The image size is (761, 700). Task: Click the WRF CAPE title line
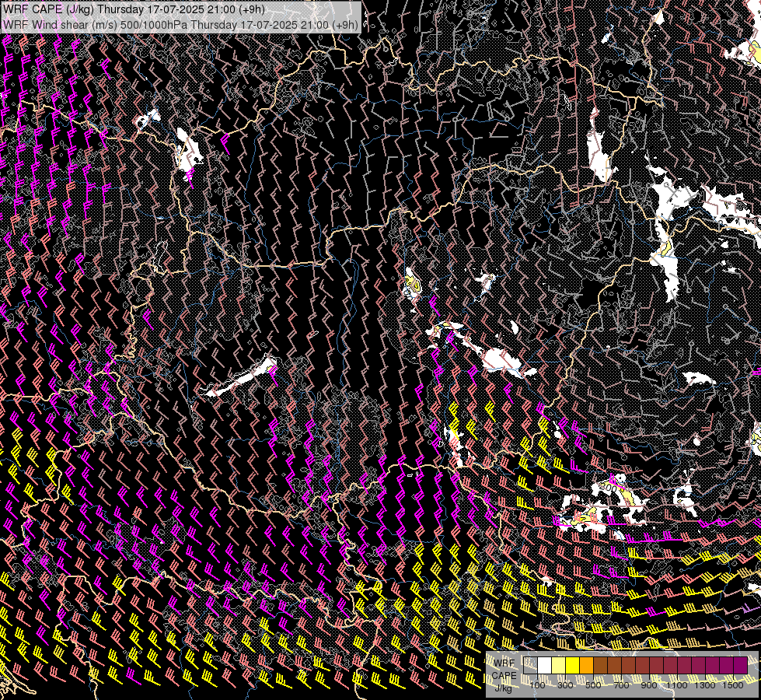coord(134,9)
